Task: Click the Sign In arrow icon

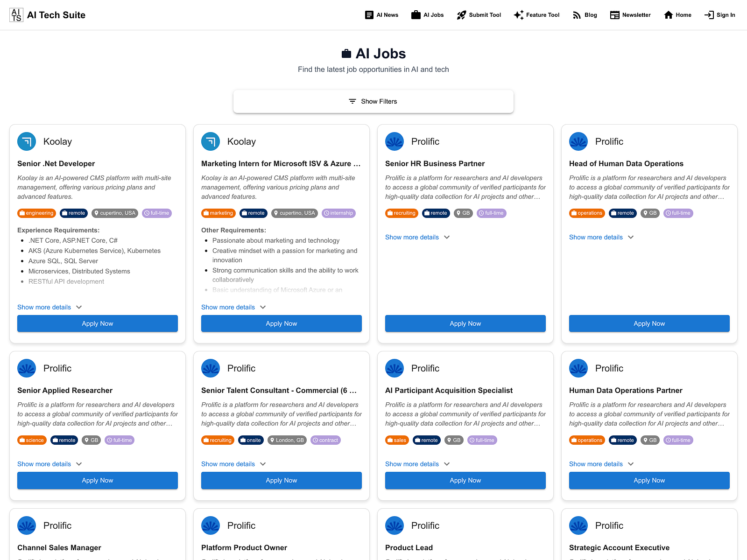Action: pos(709,15)
